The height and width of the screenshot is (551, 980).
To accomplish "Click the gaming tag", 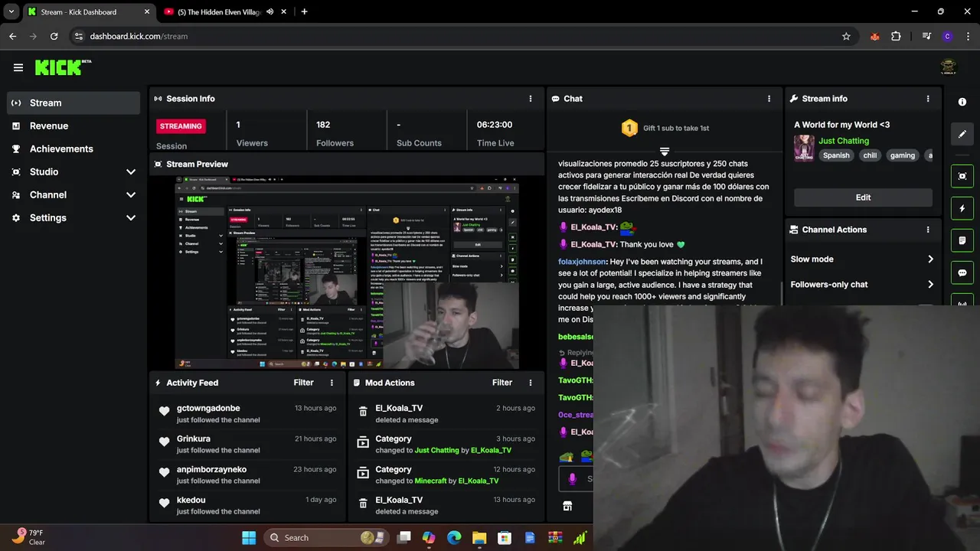I will pos(903,155).
